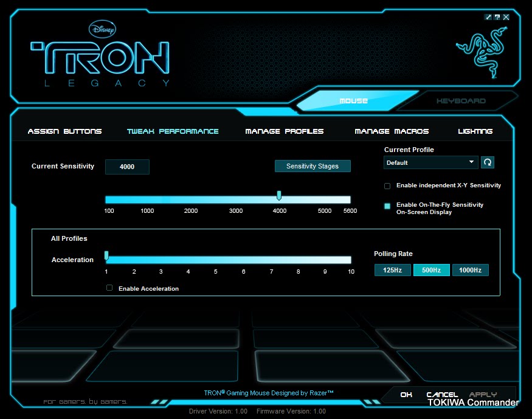Cancel the changes
The height and width of the screenshot is (419, 532).
tap(442, 394)
